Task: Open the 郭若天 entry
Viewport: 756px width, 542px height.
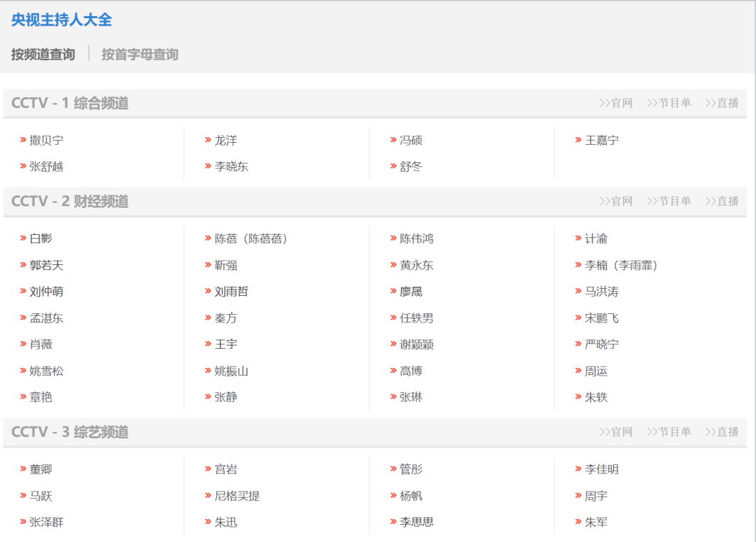Action: point(46,265)
